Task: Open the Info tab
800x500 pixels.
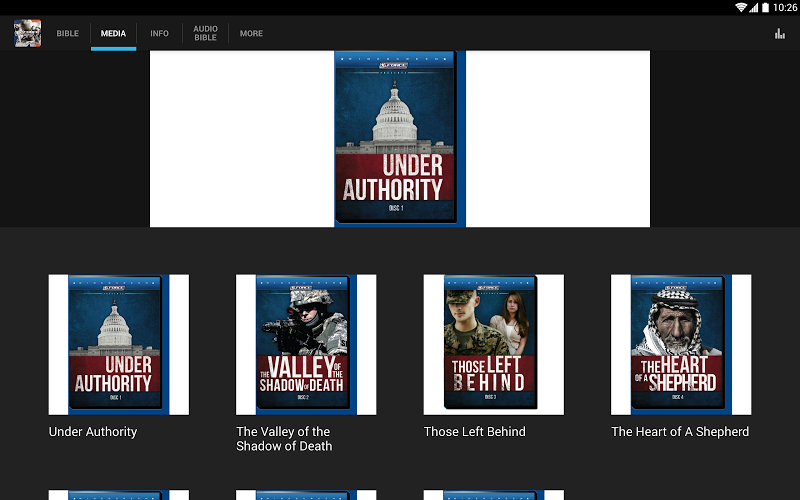Action: [x=159, y=34]
